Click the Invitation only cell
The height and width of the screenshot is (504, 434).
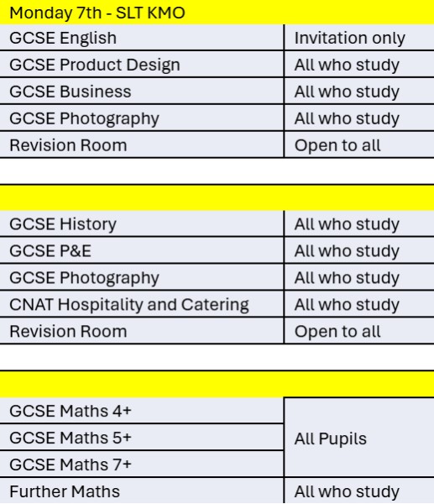[359, 37]
